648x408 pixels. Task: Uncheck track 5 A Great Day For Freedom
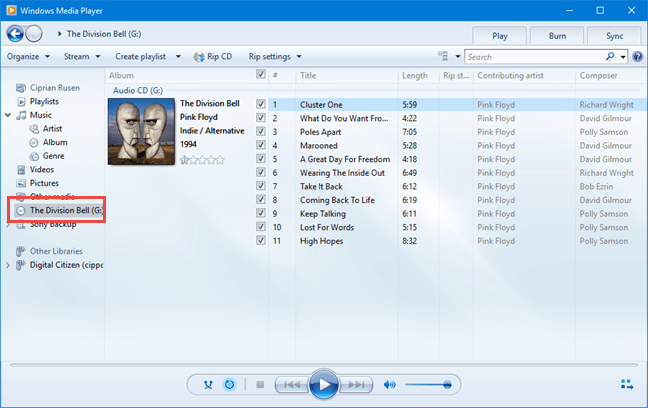[x=261, y=159]
